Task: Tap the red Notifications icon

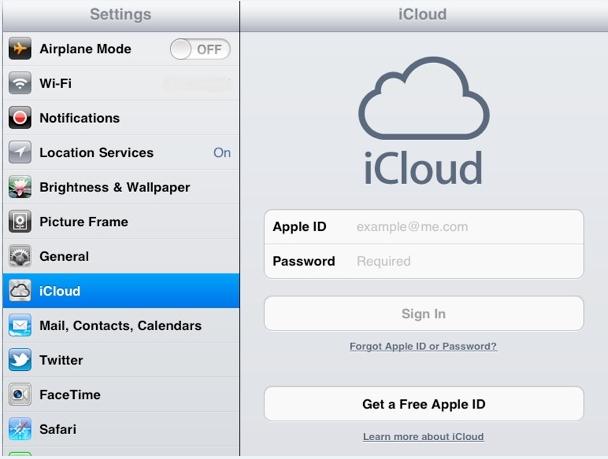Action: coord(20,118)
